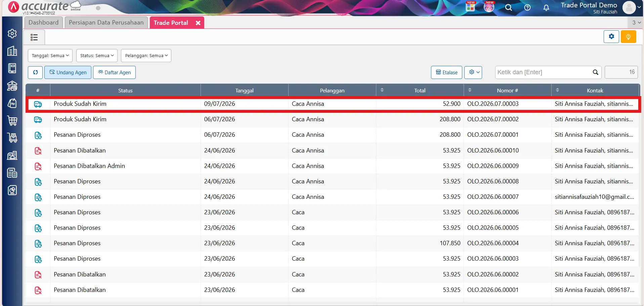Click the Pelanggan column header
This screenshot has height=306, width=644.
(332, 90)
